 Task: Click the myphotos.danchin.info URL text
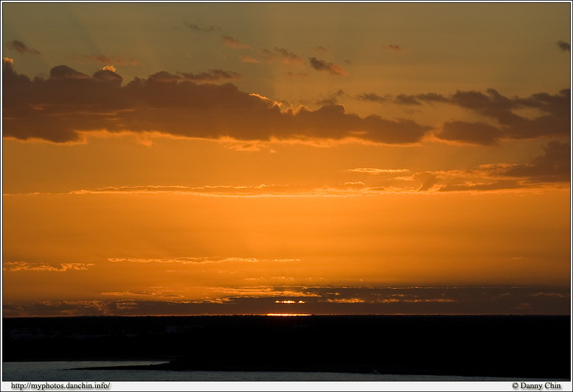point(60,386)
